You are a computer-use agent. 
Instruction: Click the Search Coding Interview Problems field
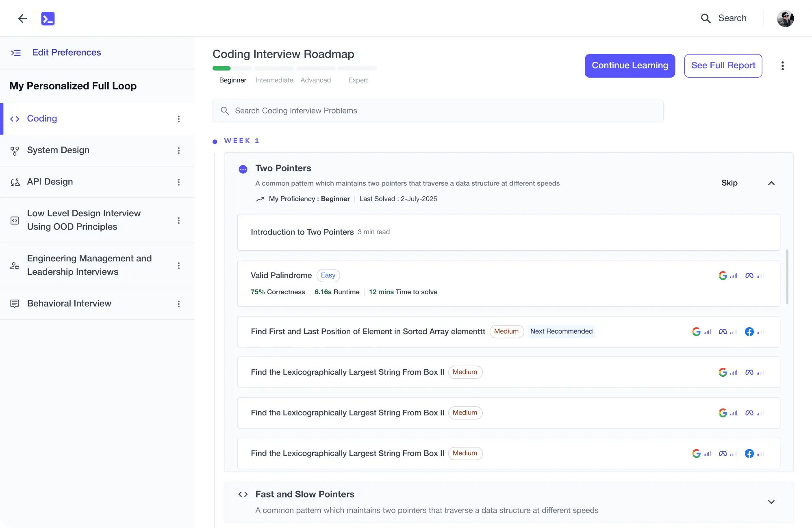(x=438, y=111)
